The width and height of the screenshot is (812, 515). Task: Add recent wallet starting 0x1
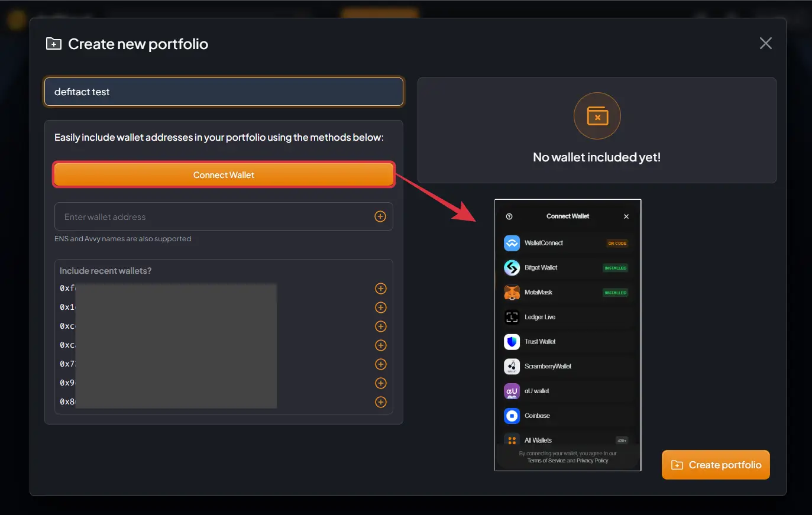381,307
